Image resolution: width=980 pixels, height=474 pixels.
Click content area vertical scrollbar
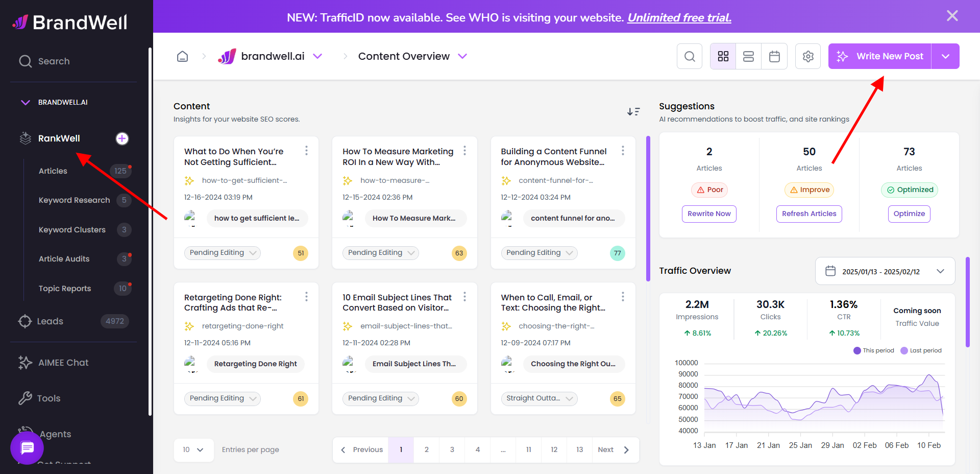pyautogui.click(x=648, y=209)
